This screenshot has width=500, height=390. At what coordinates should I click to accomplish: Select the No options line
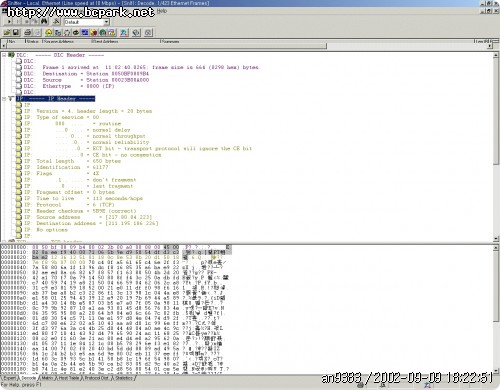(46, 230)
